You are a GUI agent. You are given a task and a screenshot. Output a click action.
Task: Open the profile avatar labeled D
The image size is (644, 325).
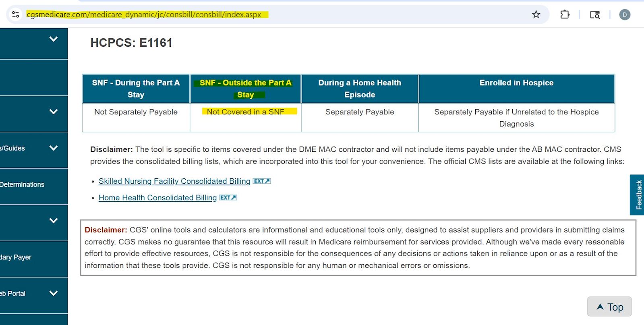pyautogui.click(x=624, y=14)
